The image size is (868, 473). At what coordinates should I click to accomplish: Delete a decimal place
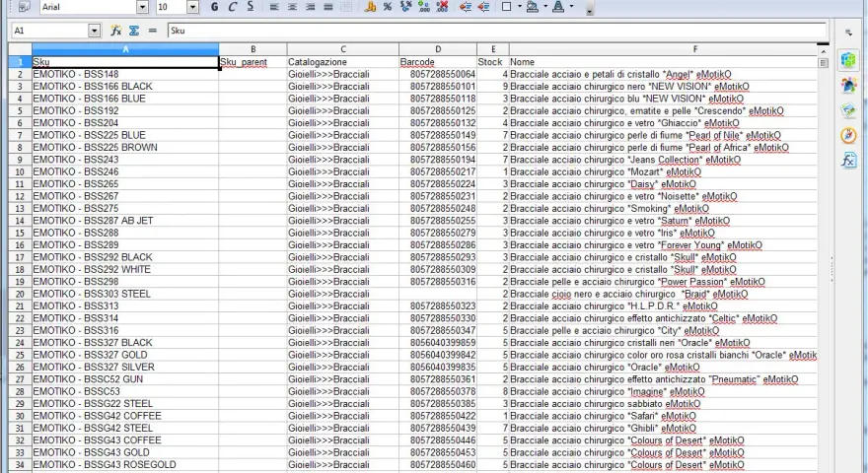point(442,7)
